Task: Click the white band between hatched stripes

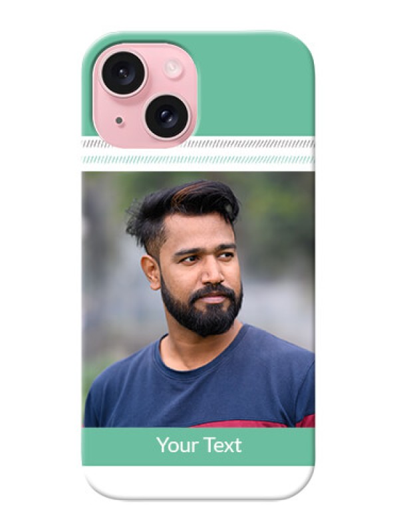Action: point(198,152)
